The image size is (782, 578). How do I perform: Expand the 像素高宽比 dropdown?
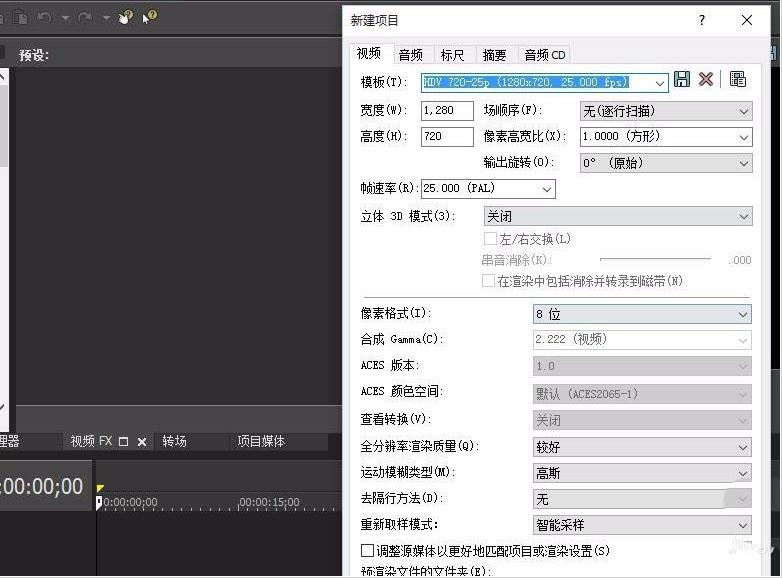pyautogui.click(x=744, y=137)
